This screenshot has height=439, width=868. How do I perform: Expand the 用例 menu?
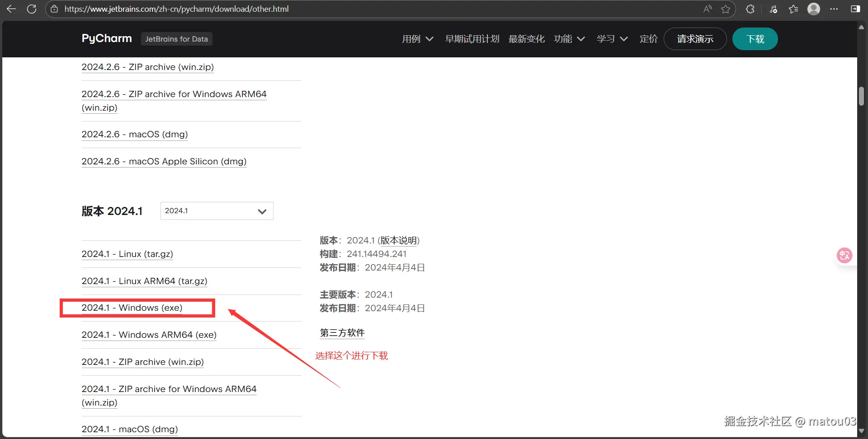(x=418, y=39)
